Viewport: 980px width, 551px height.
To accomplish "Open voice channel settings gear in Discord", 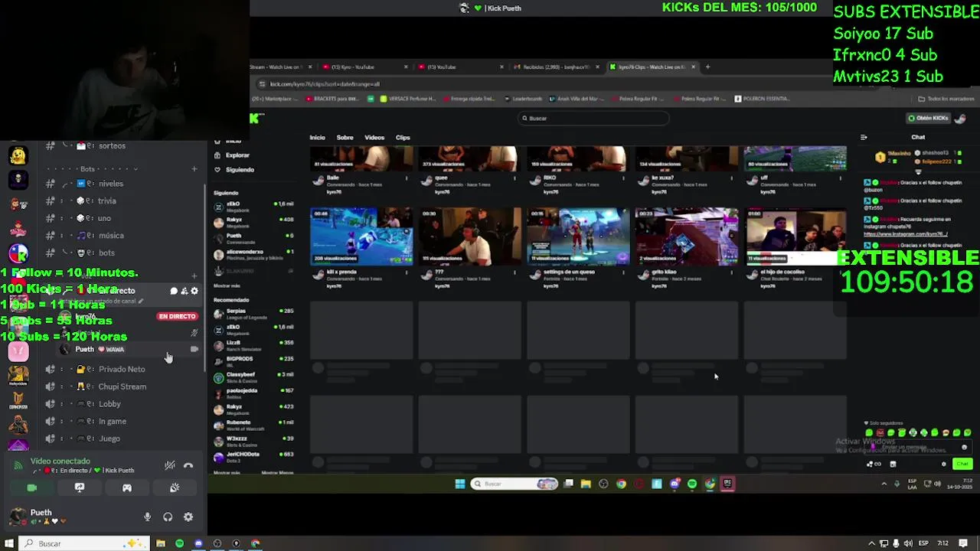I will coord(194,291).
